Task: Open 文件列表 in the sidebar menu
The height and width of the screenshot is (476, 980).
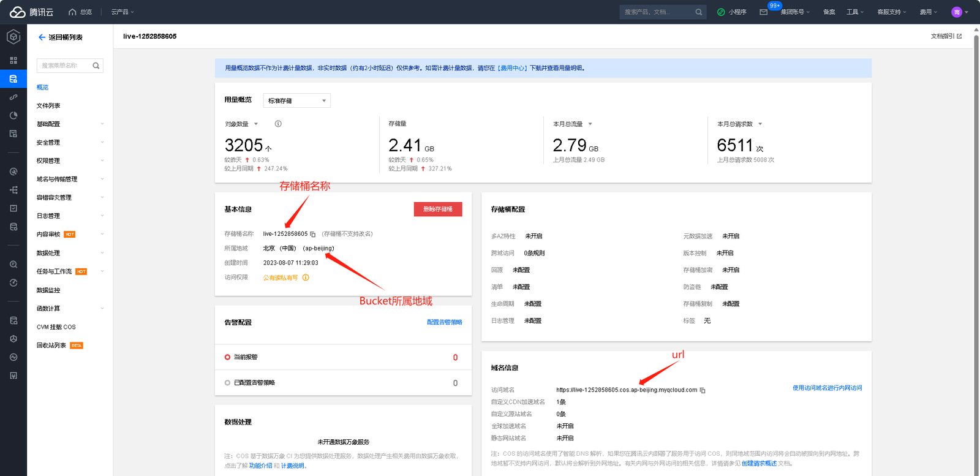Action: click(x=48, y=106)
